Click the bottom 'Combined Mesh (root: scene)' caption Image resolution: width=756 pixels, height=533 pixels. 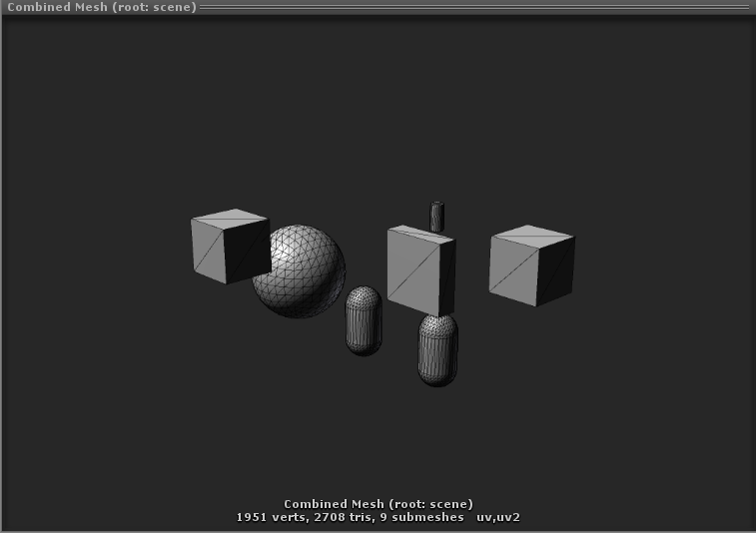[378, 504]
